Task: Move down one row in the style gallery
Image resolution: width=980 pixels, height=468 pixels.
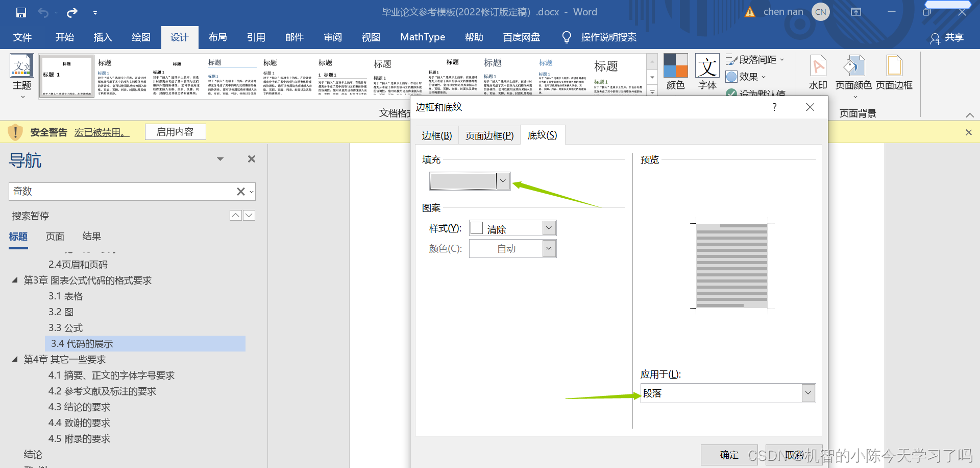Action: tap(652, 77)
